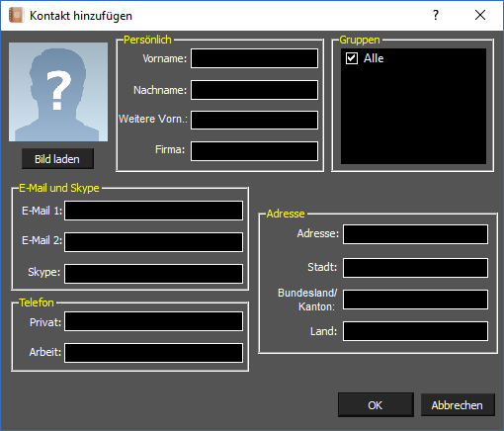Click the question mark help button
Viewport: 504px width, 431px height.
(x=436, y=15)
